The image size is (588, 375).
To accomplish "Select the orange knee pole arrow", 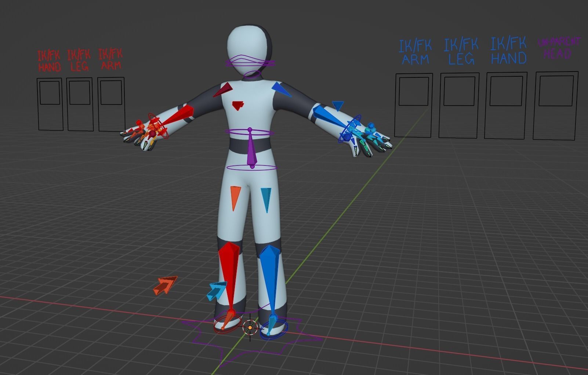I will coord(165,285).
